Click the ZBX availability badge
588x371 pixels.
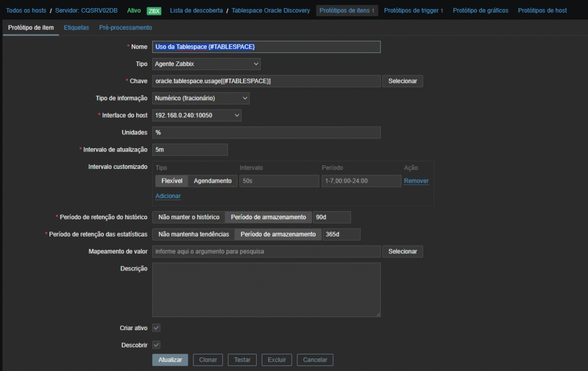[x=154, y=11]
